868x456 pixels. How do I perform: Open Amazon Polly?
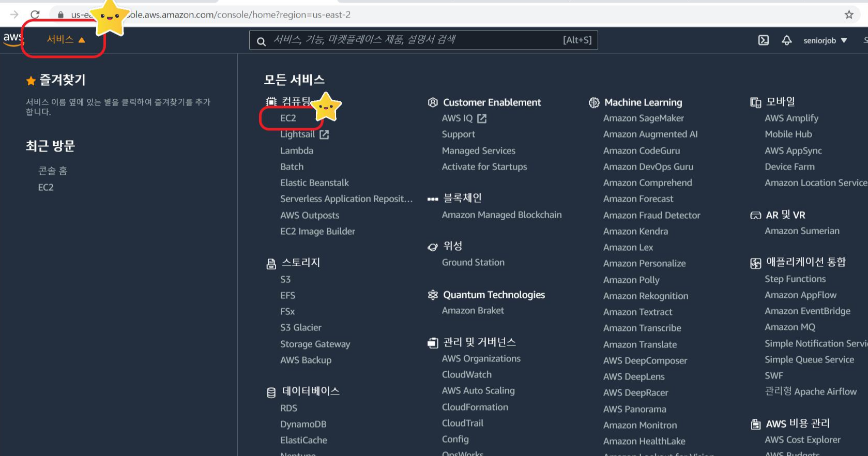(x=631, y=280)
